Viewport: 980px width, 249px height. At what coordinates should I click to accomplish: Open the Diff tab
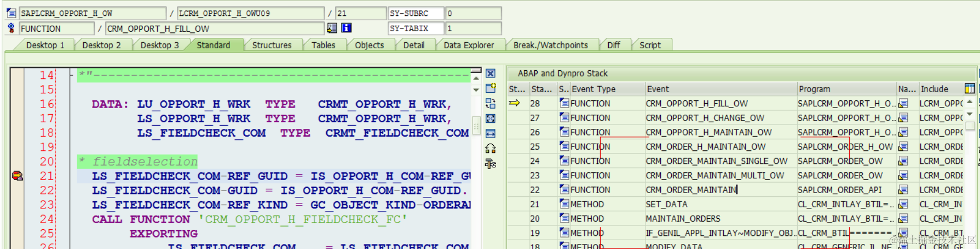tap(613, 45)
